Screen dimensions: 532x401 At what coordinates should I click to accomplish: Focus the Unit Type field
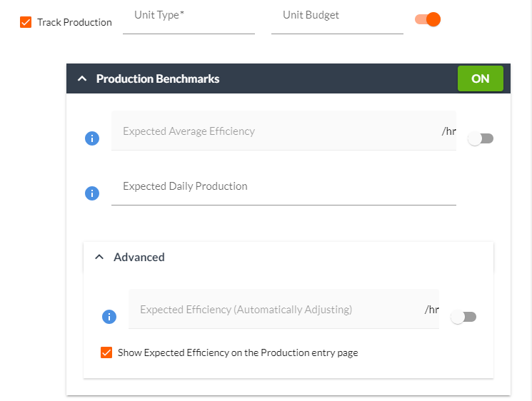[x=189, y=20]
